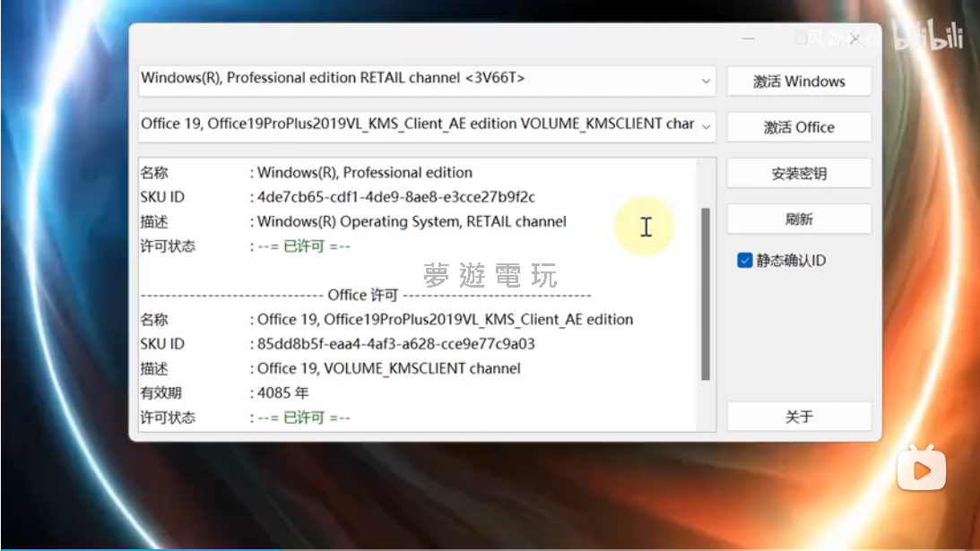Close the activation tool window

pos(855,39)
